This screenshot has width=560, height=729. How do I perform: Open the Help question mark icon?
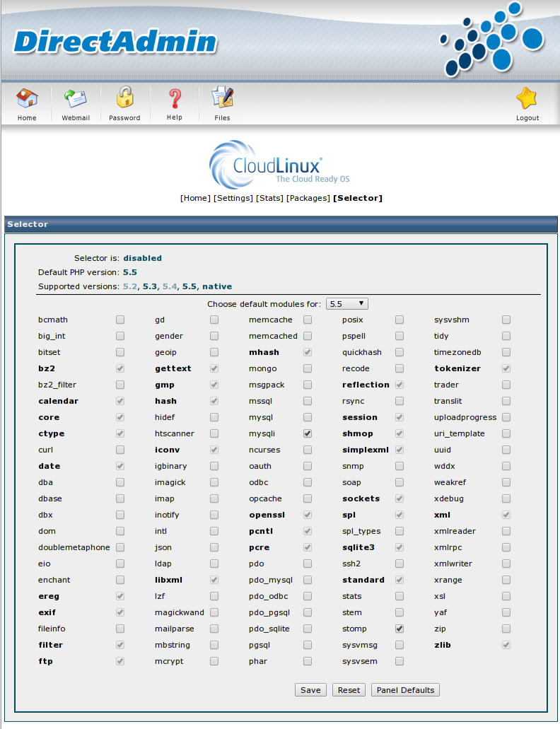175,98
